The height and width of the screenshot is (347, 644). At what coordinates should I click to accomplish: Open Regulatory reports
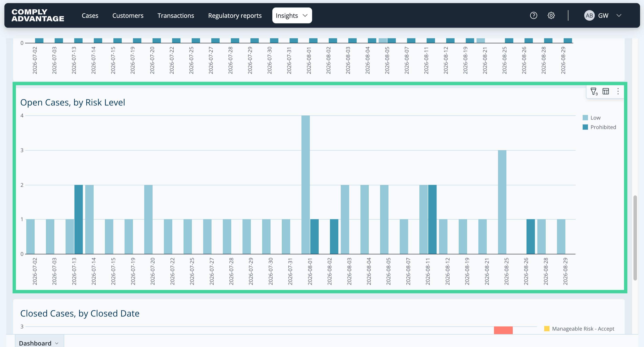coord(235,16)
